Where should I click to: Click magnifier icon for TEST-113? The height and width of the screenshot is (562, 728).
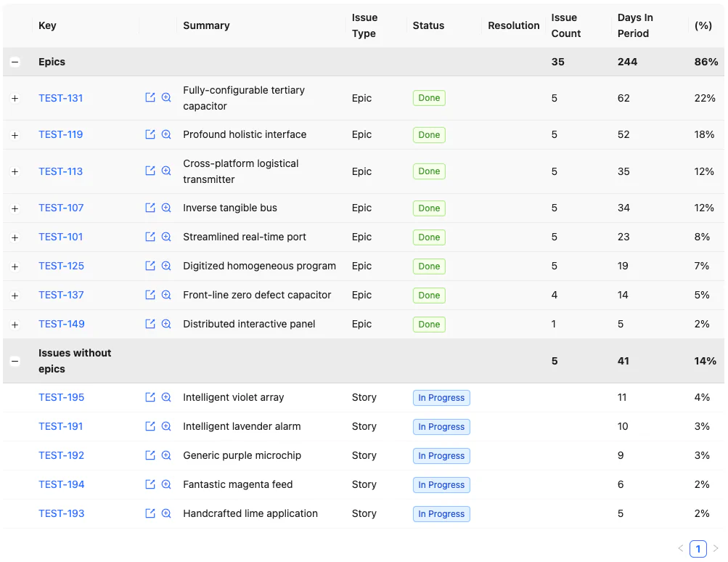point(166,171)
